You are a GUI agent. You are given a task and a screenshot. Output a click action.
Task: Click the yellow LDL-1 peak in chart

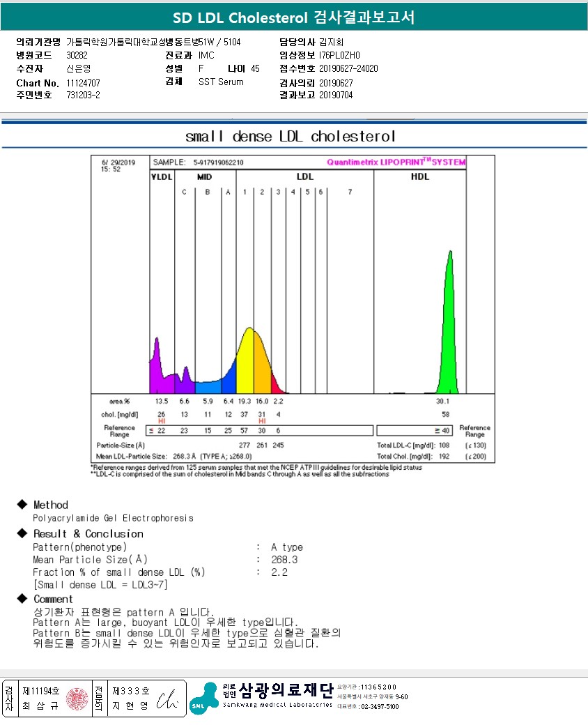245,365
